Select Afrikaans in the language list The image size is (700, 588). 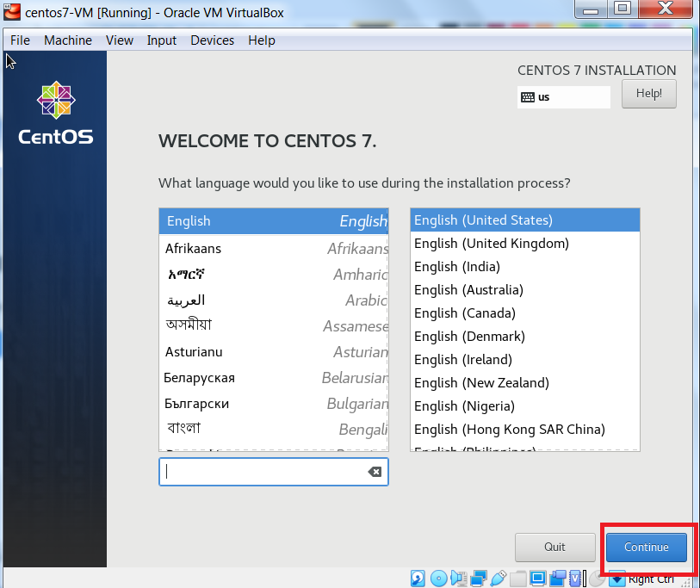click(193, 248)
